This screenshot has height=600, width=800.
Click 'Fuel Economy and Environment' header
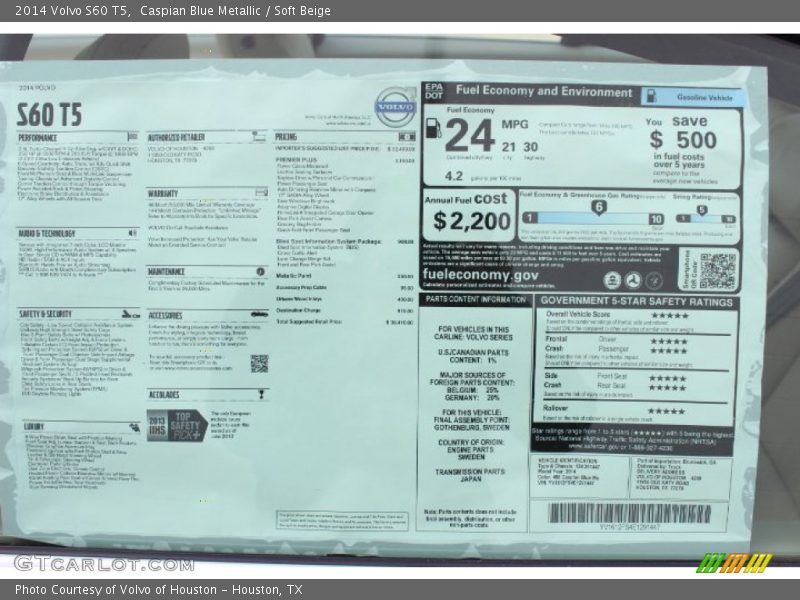pos(543,92)
